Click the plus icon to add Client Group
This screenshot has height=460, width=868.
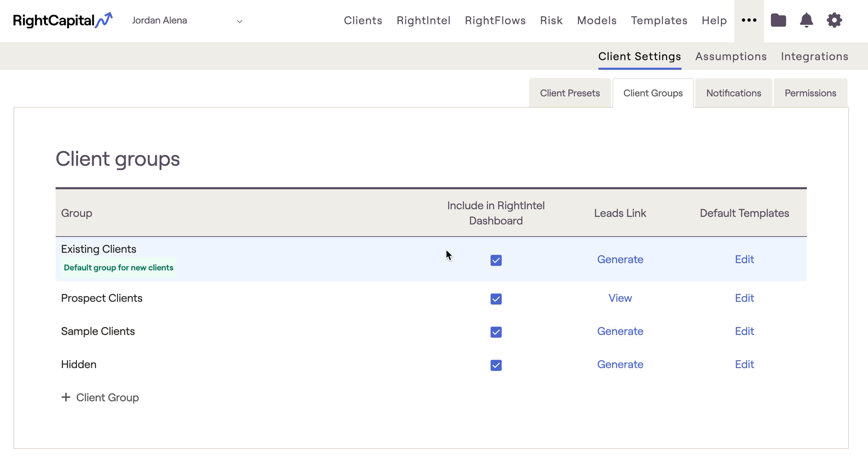coord(66,397)
